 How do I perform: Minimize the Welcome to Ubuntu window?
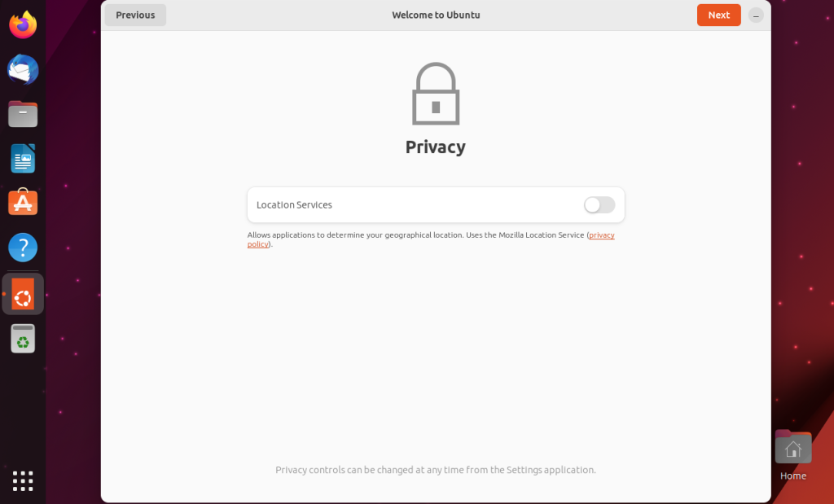pyautogui.click(x=756, y=15)
